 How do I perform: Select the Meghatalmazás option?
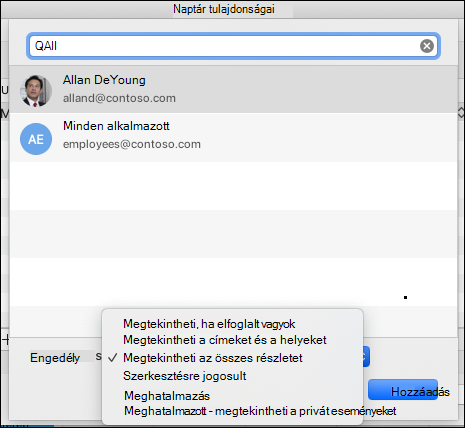(x=167, y=396)
